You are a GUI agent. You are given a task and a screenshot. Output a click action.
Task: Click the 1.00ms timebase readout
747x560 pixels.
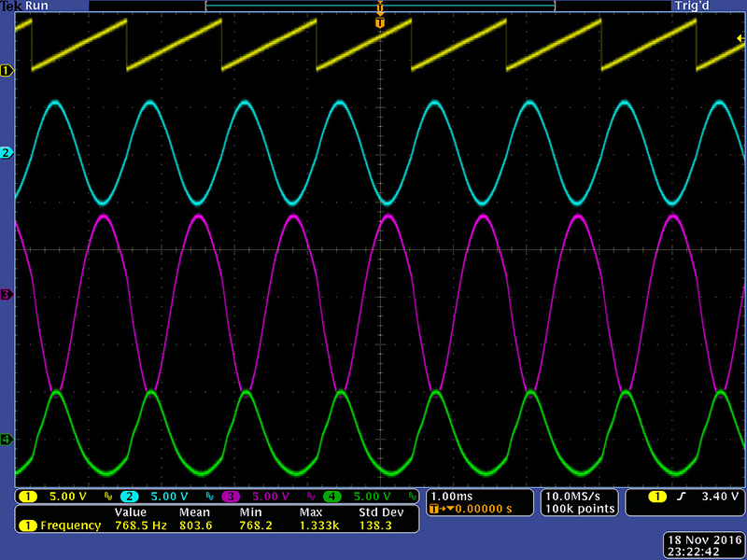[452, 497]
